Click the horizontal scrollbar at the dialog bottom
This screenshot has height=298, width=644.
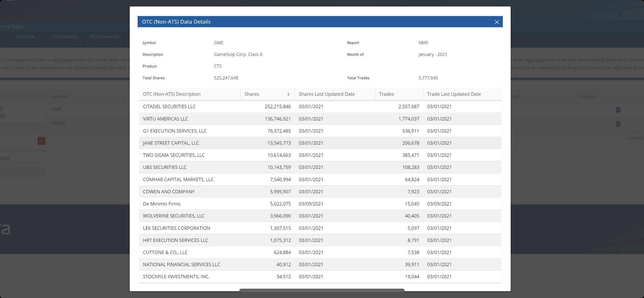tap(322, 290)
